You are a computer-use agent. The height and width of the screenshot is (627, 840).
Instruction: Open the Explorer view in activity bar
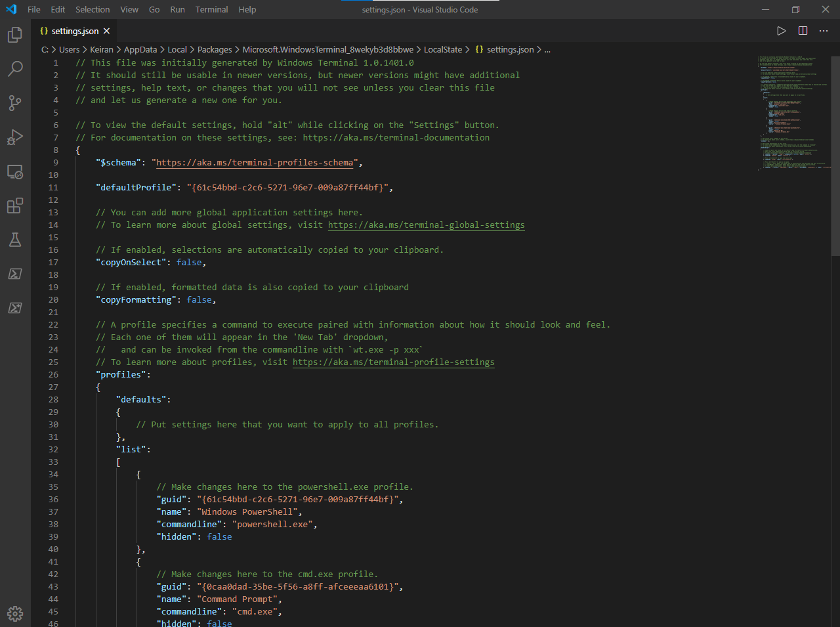(15, 34)
